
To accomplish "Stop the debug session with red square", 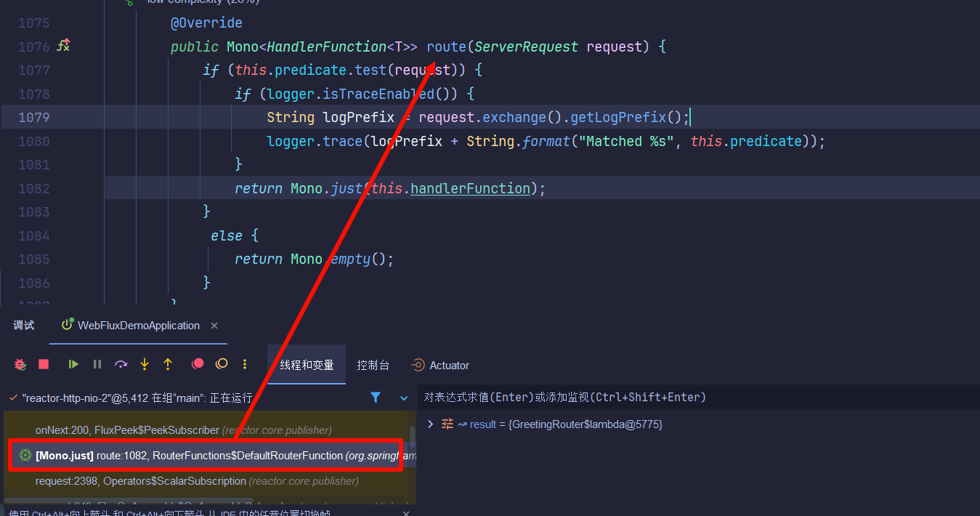I will [x=44, y=364].
